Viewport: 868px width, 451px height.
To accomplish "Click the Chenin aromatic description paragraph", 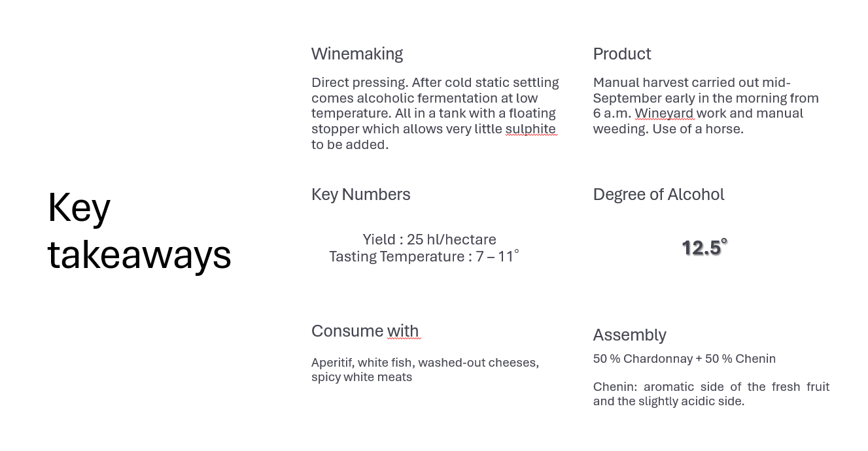I will pyautogui.click(x=711, y=393).
